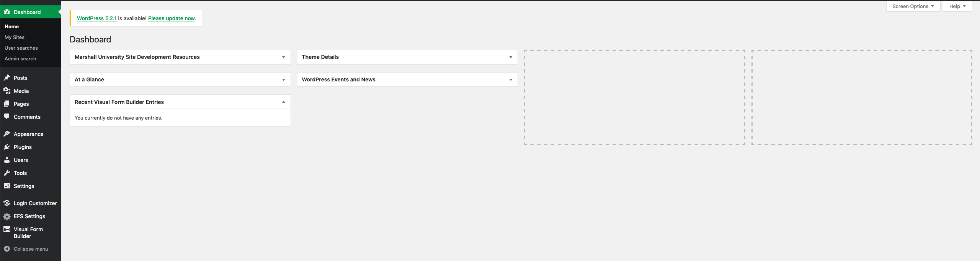Open the Admin search submenu item
Image resolution: width=980 pixels, height=261 pixels.
coord(20,58)
